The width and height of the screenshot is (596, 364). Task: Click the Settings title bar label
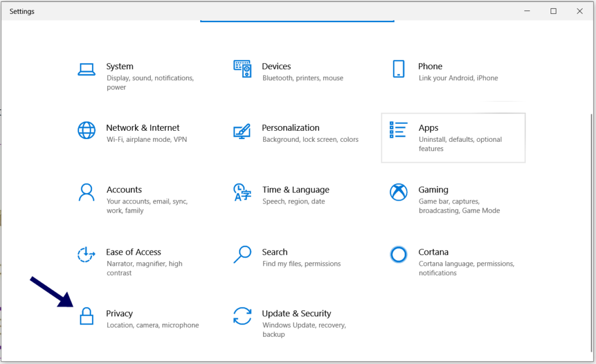coord(22,11)
